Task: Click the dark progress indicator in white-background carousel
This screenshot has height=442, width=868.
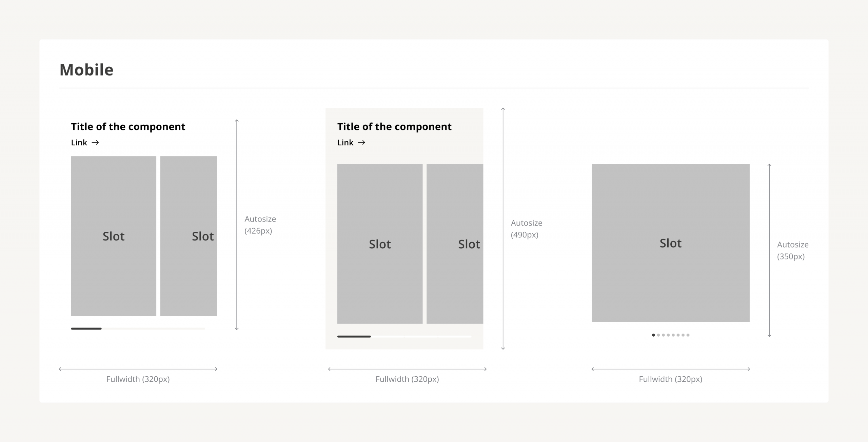Action: [x=86, y=329]
